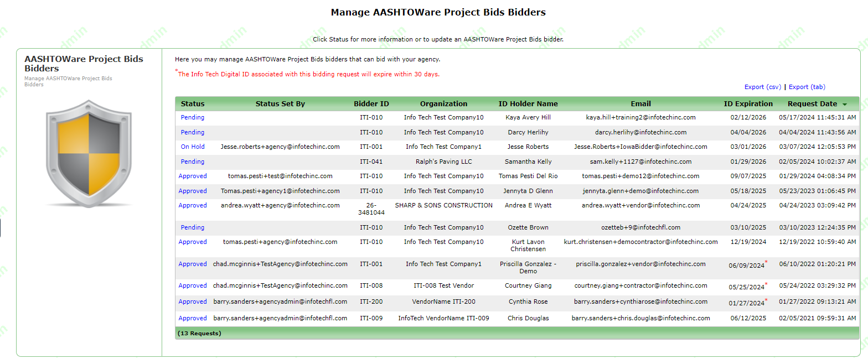Open On Hold status for Jesse Roberts

(193, 147)
